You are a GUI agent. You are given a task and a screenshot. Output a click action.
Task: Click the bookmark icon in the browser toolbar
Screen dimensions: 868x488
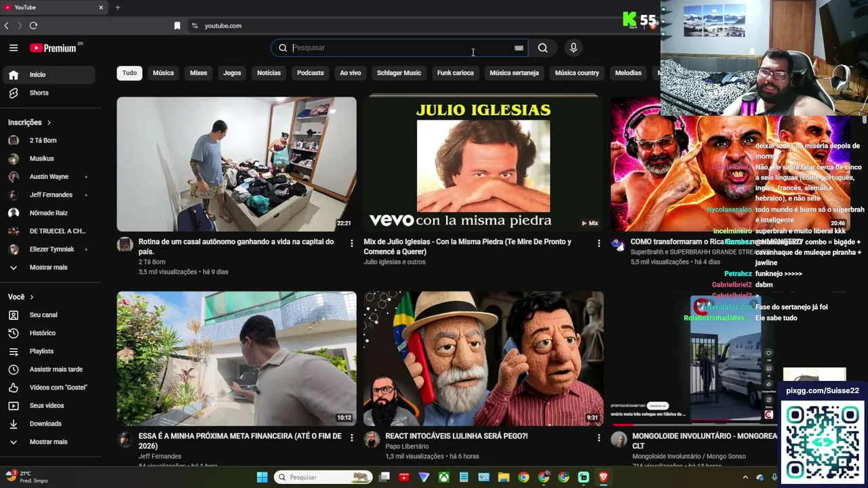coord(177,26)
